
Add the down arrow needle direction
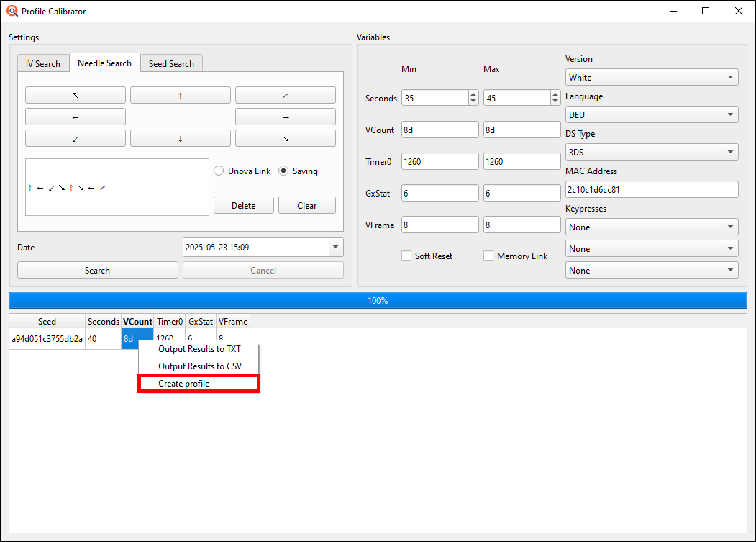coord(181,138)
